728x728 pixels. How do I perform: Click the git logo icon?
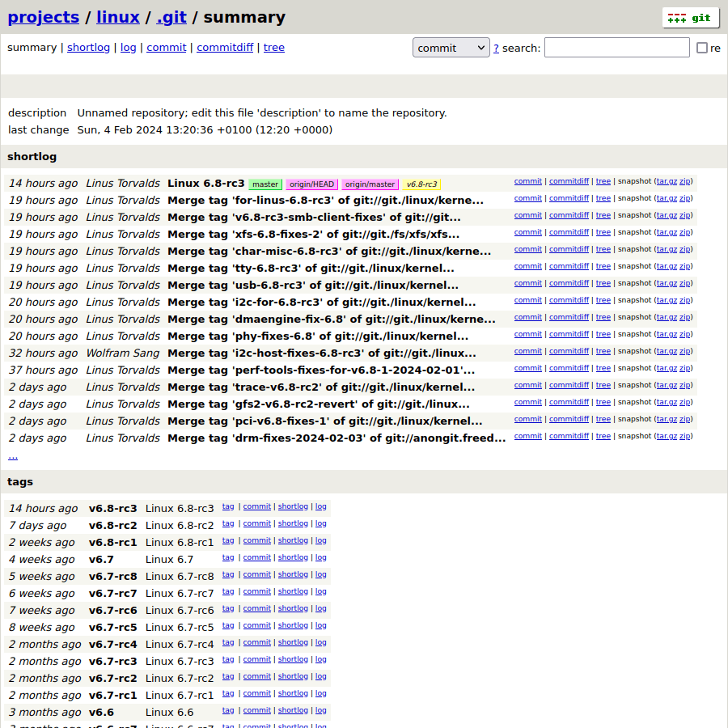click(691, 18)
